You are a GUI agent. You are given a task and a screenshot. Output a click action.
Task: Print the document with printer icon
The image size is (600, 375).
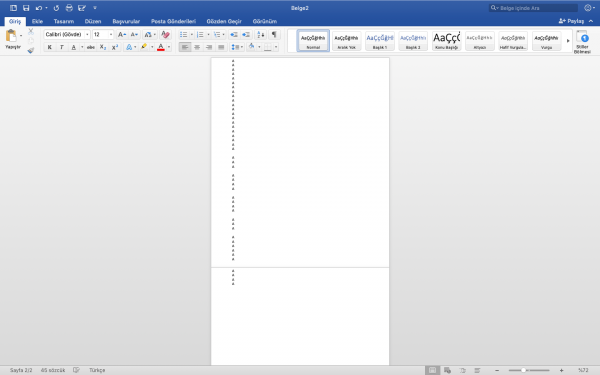[x=69, y=8]
